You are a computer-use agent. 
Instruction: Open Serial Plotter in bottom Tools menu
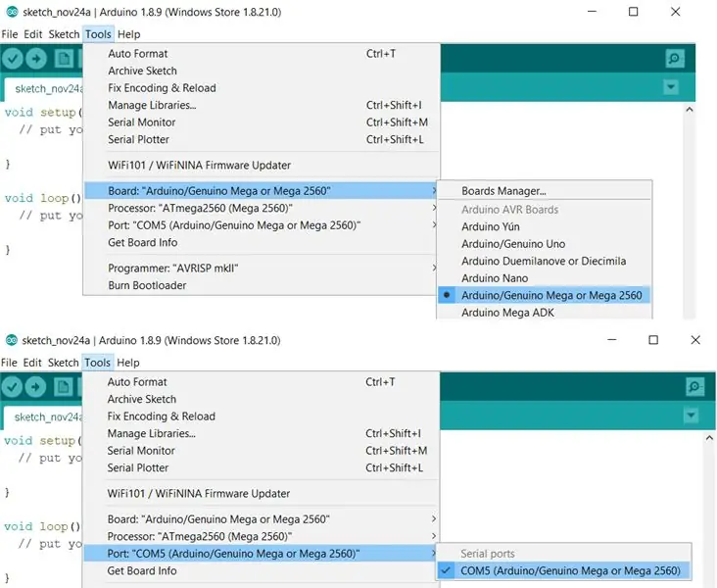pyautogui.click(x=262, y=467)
